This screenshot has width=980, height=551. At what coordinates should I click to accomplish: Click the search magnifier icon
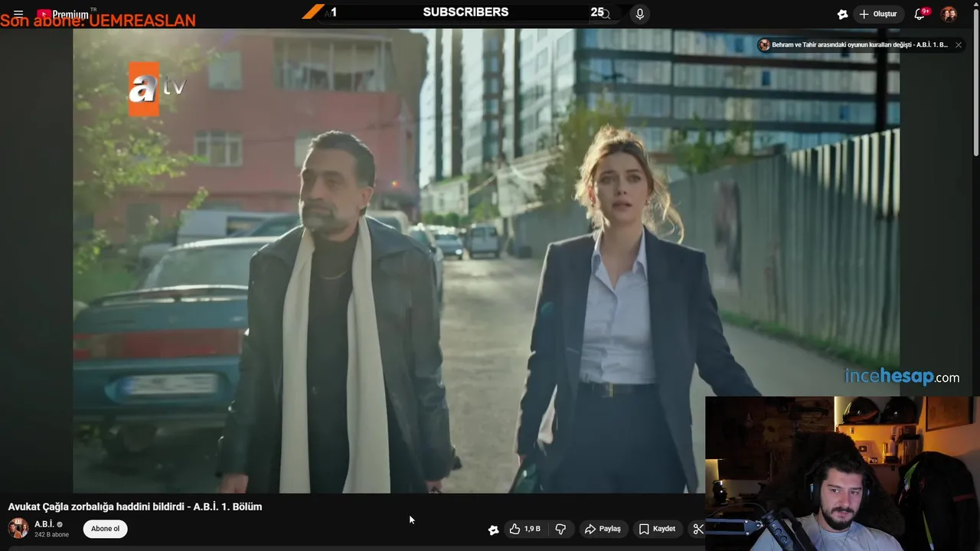click(605, 14)
